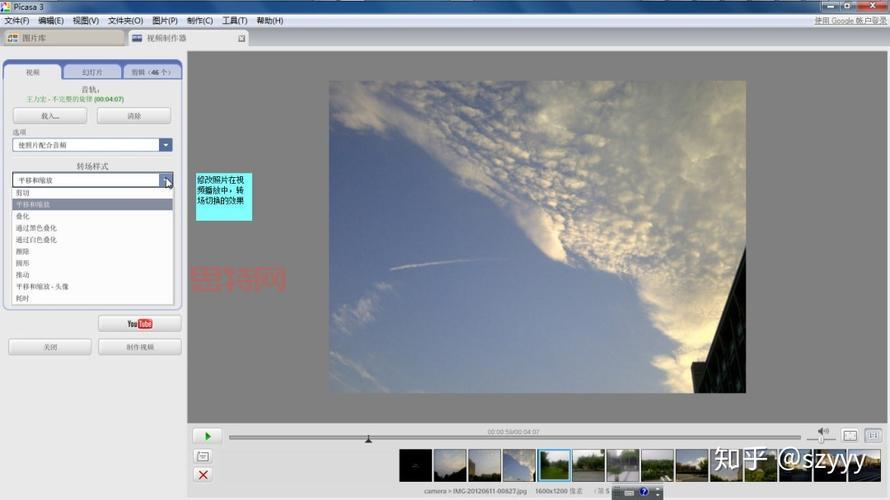Open the audio option dropdown arrow
890x500 pixels.
[166, 145]
